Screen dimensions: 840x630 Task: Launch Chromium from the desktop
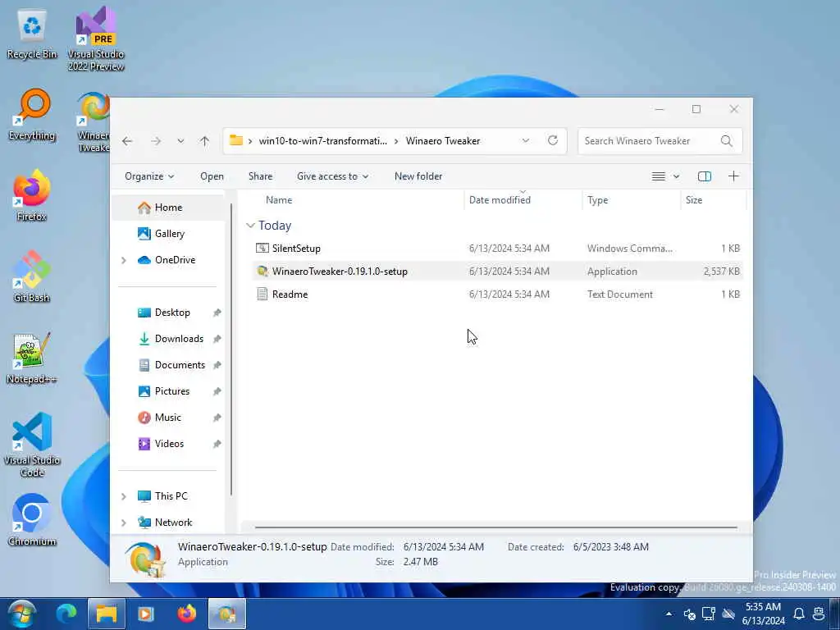(32, 519)
